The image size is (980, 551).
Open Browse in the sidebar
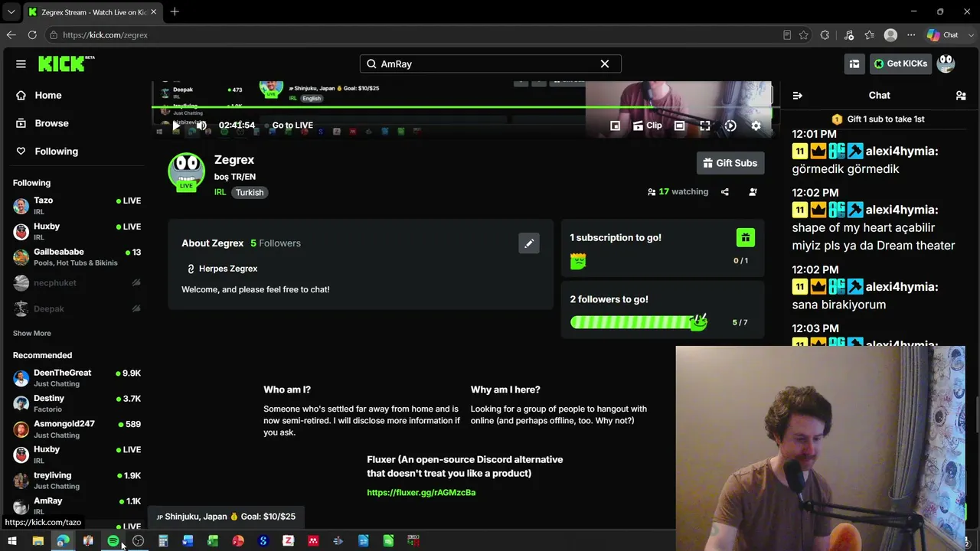point(51,123)
